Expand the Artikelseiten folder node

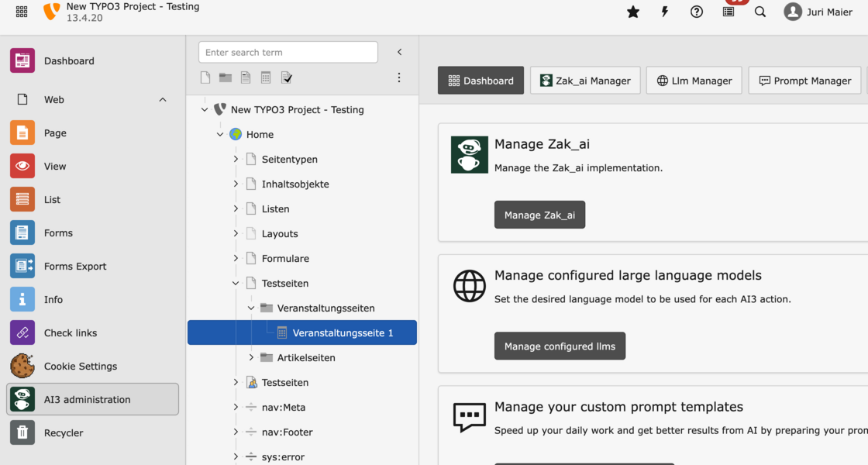click(251, 357)
